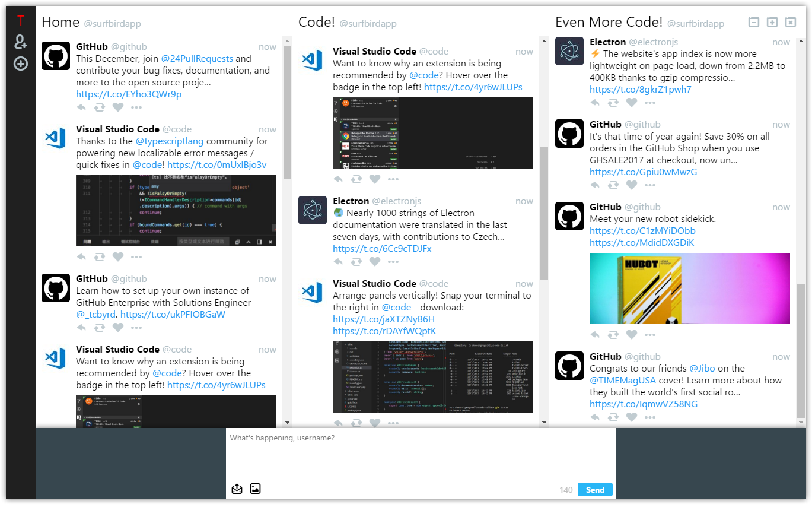Open the add account icon in sidebar

tap(21, 42)
